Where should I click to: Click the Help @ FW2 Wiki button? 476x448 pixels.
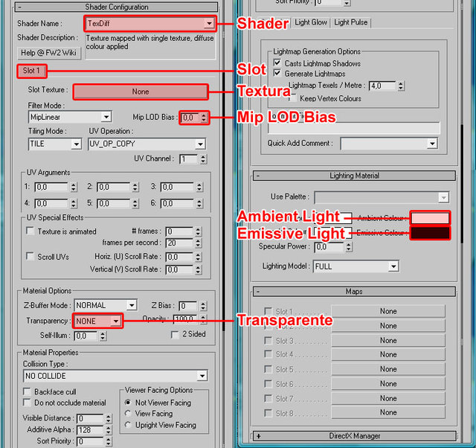tap(49, 53)
